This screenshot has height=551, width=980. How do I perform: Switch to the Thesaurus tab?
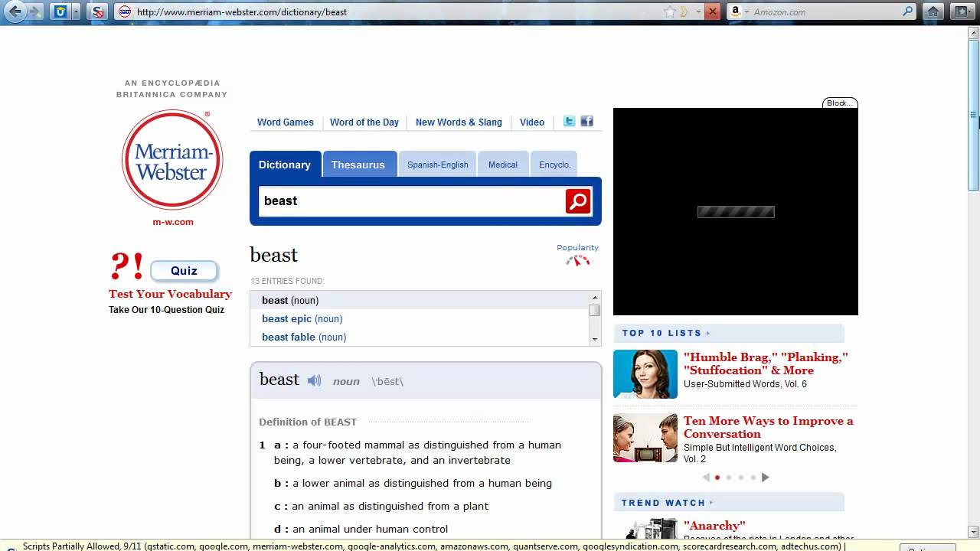(358, 165)
